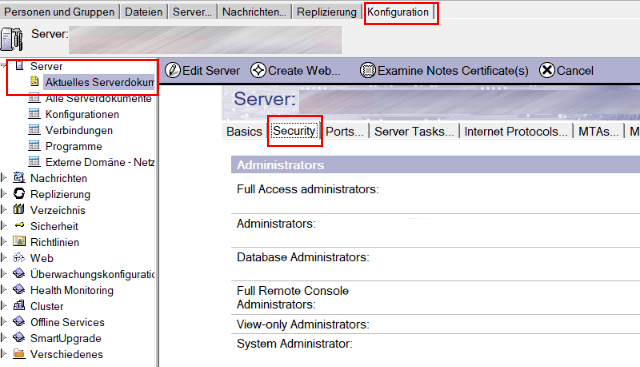Viewport: 640px width, 367px height.
Task: Open Alle Serverdokumente view
Action: pos(98,98)
